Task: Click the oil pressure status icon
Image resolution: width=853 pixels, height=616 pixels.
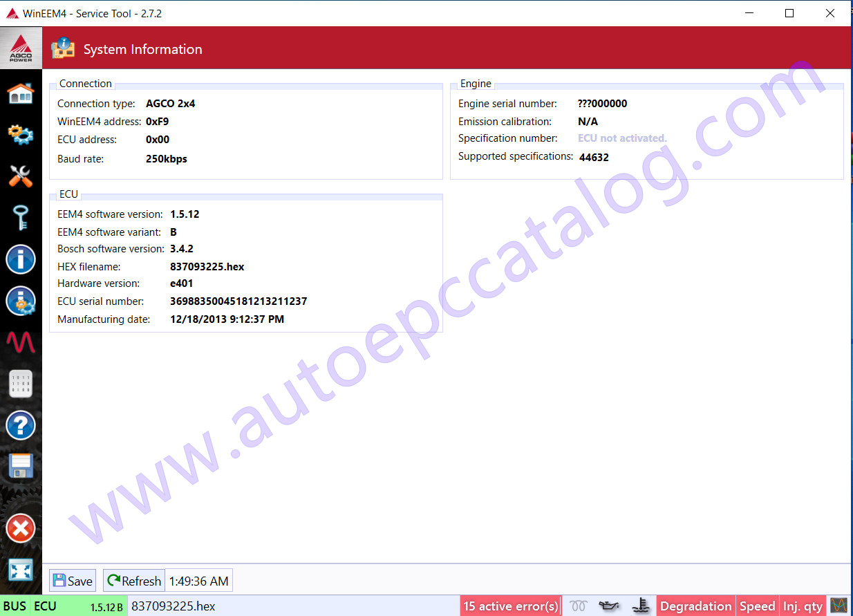Action: point(610,606)
